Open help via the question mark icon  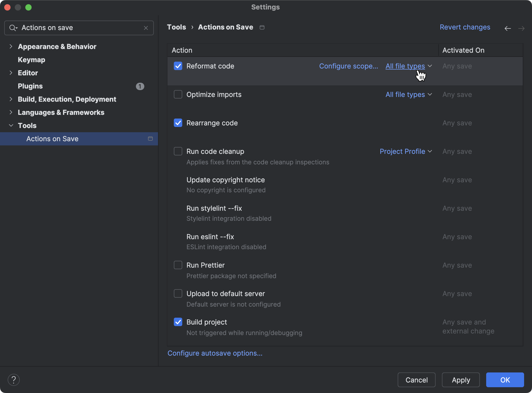[13, 380]
